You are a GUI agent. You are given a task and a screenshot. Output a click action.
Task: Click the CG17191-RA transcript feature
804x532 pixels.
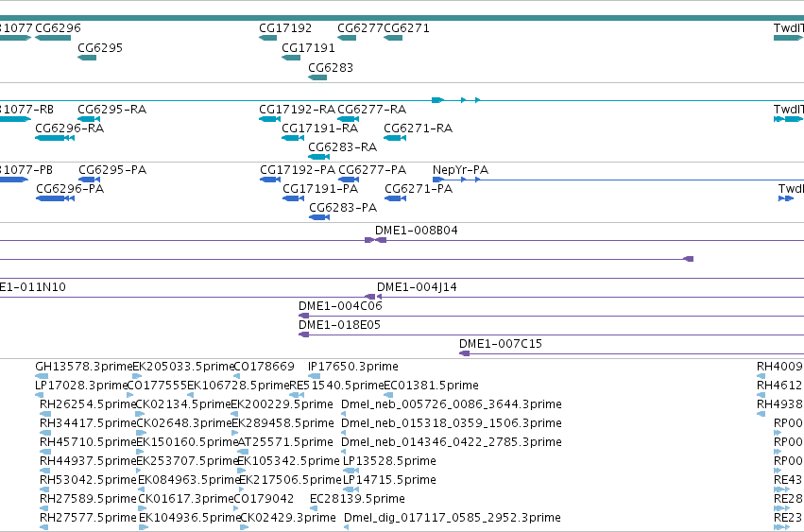tap(293, 138)
